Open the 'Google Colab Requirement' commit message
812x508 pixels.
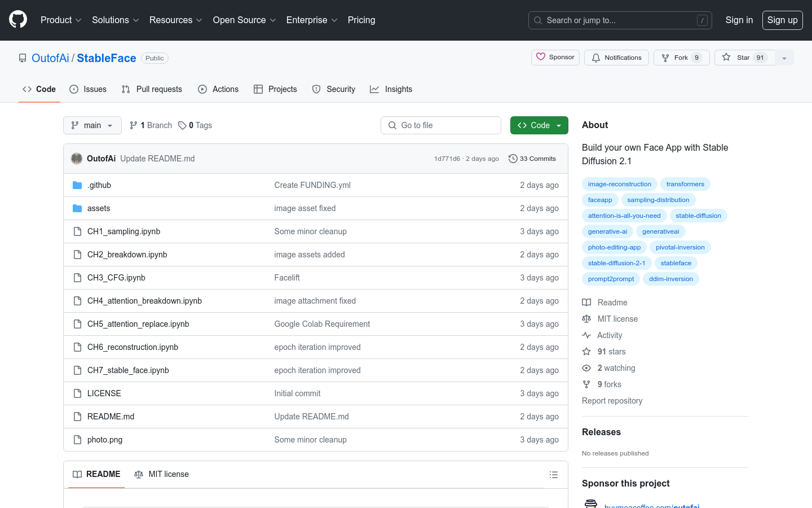(x=322, y=324)
